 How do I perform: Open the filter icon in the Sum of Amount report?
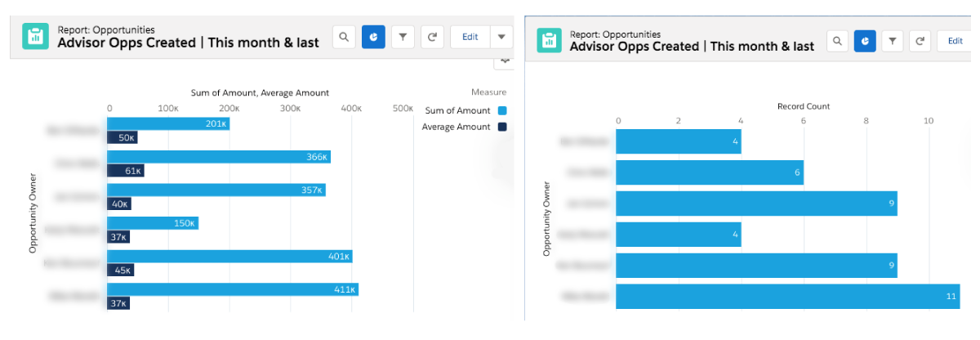[x=403, y=37]
